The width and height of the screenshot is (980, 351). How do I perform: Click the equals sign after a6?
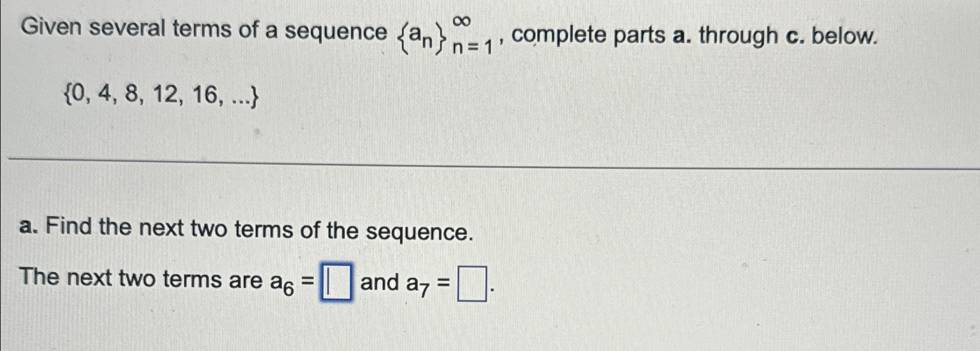(307, 280)
